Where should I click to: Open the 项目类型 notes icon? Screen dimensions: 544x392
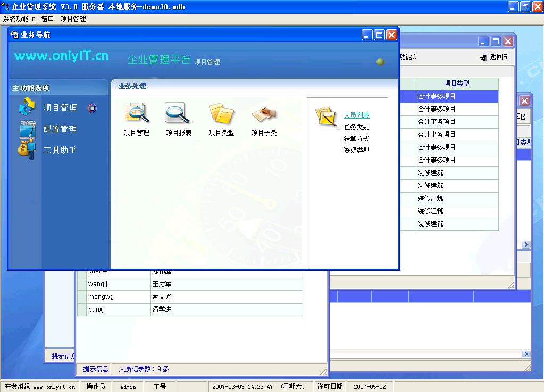[x=221, y=113]
